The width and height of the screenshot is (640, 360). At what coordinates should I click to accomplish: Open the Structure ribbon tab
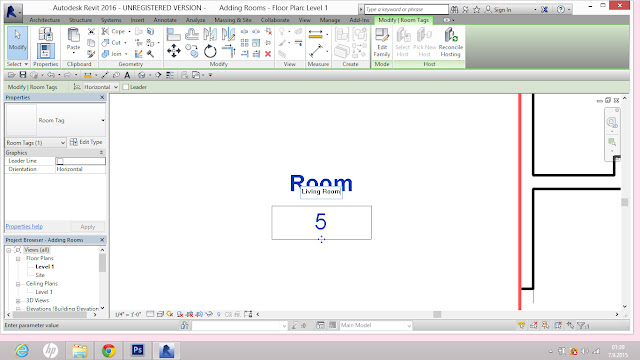[80, 20]
